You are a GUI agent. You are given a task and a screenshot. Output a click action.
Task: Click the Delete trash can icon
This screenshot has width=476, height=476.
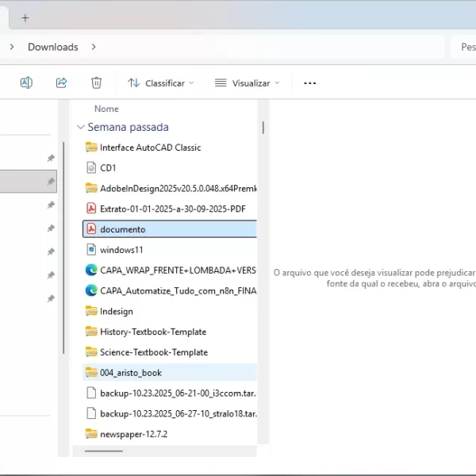[96, 83]
